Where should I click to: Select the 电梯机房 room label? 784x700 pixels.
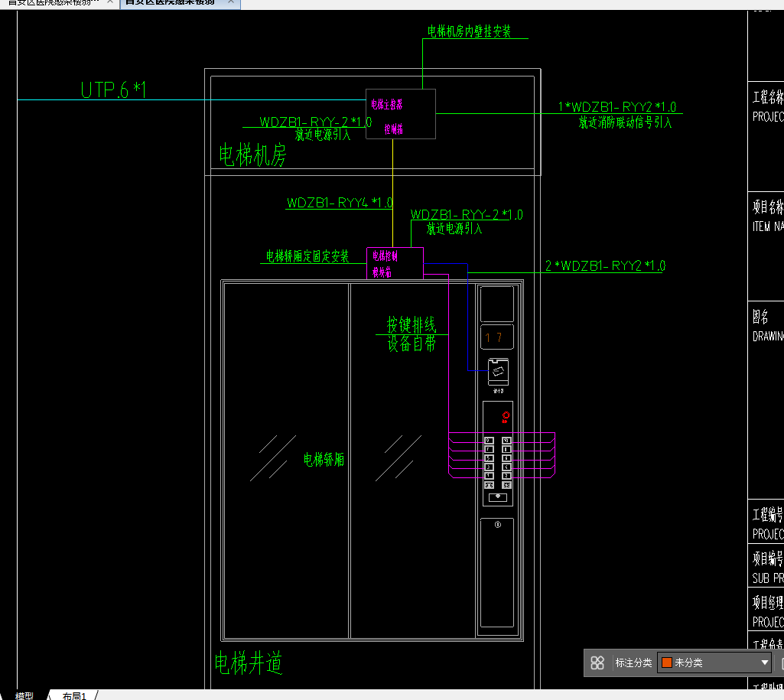pyautogui.click(x=252, y=155)
